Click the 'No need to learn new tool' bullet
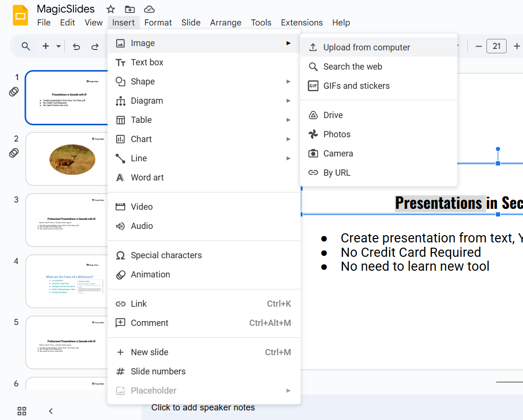The image size is (523, 420). (x=415, y=266)
